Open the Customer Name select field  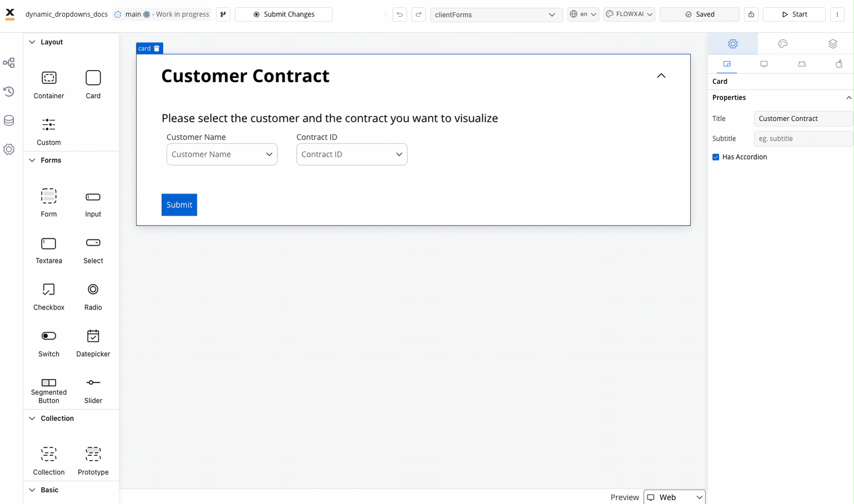[222, 155]
